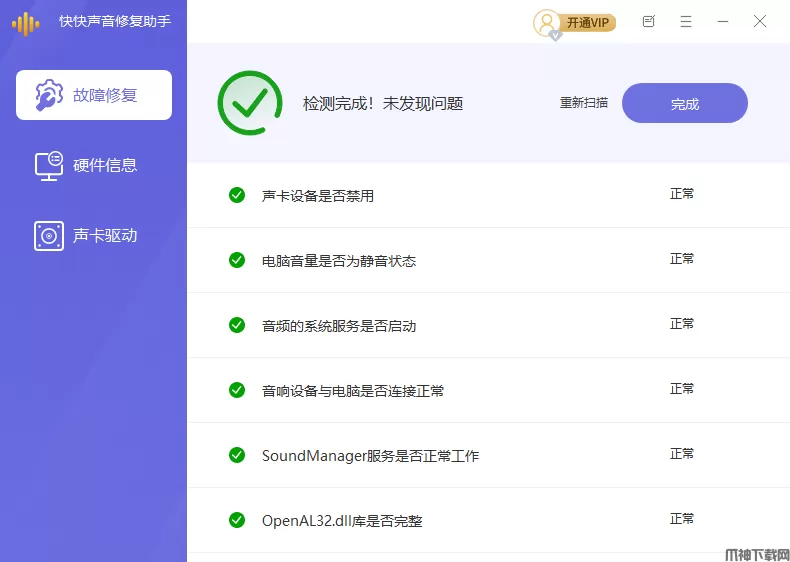Open the 故障修复 sidebar tab

[94, 95]
